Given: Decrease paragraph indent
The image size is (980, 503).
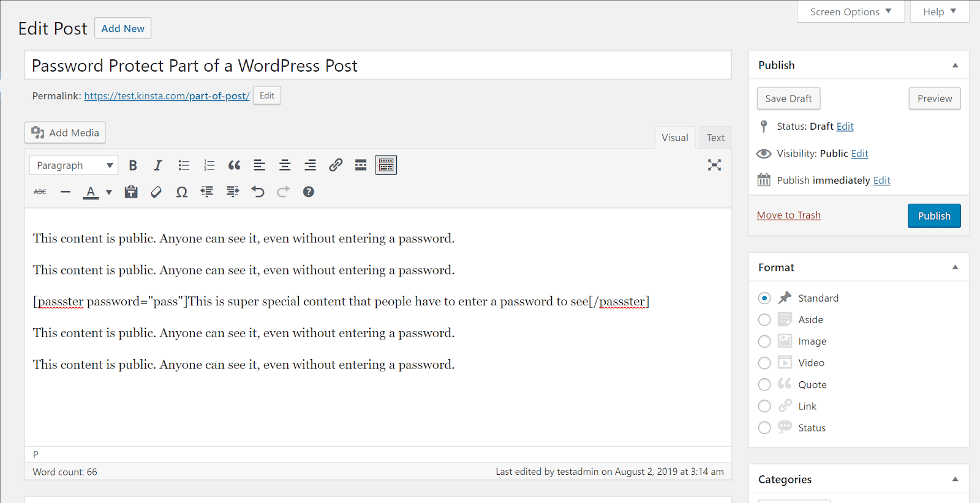Looking at the screenshot, I should [207, 192].
